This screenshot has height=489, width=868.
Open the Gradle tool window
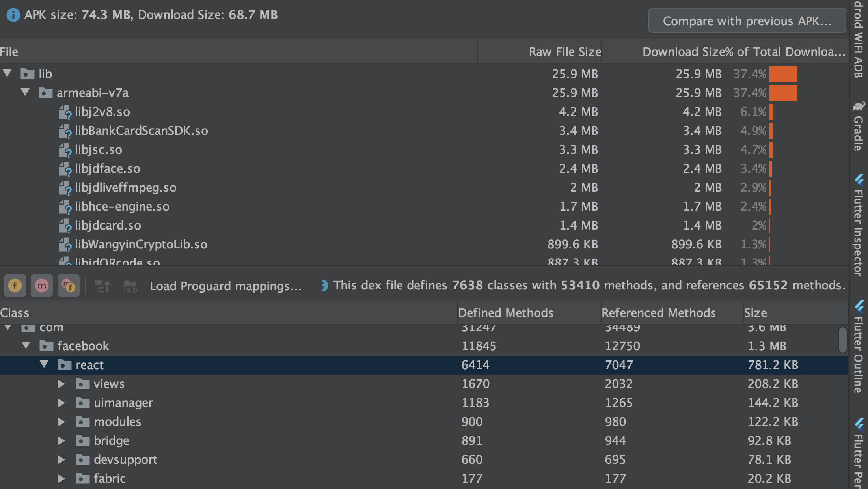click(859, 126)
